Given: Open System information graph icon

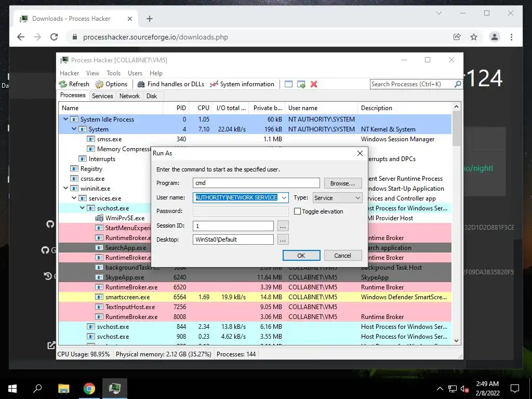Looking at the screenshot, I should pos(214,84).
